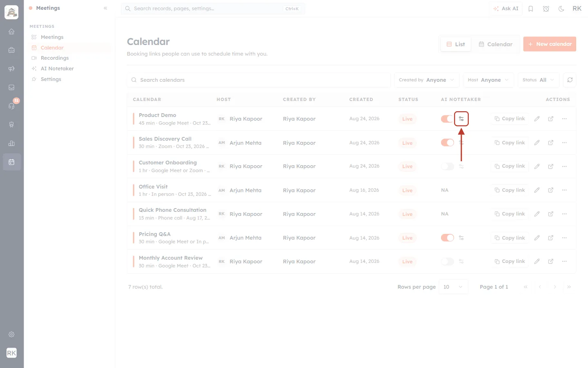588x368 pixels.
Task: Edit the Monthly Account Review calendar
Action: 537,262
